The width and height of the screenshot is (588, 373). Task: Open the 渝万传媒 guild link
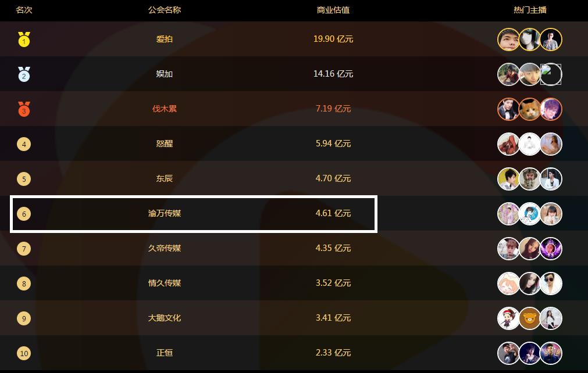click(165, 213)
